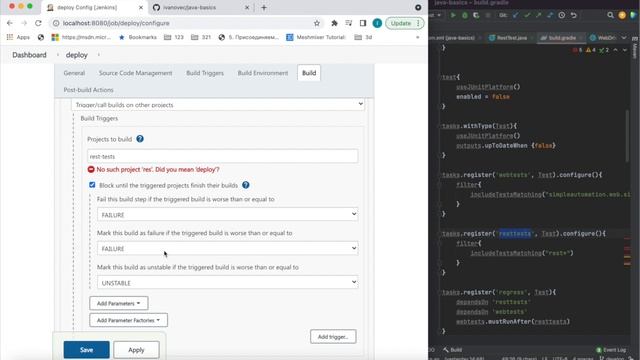640x360 pixels.
Task: Go back in browser history
Action: pyautogui.click(x=10, y=23)
